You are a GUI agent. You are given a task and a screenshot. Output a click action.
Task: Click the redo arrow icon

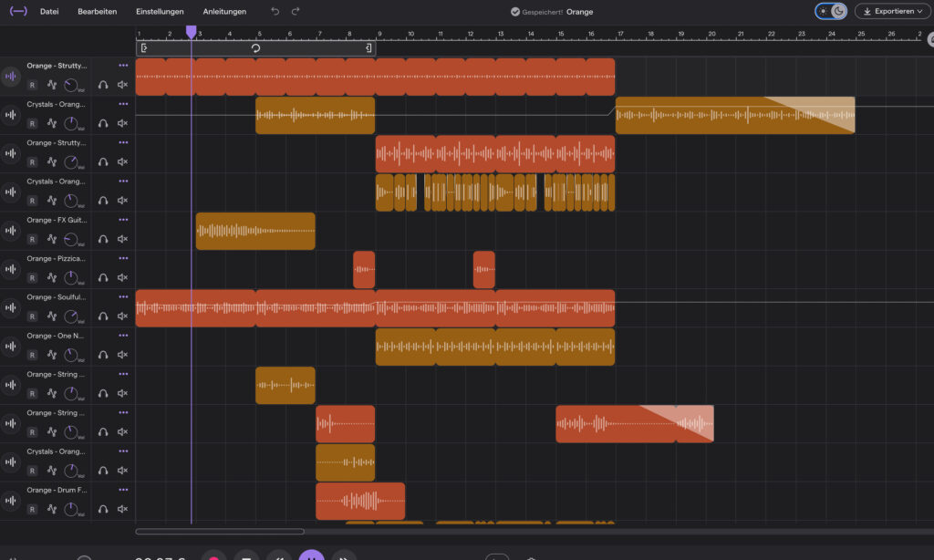coord(296,11)
